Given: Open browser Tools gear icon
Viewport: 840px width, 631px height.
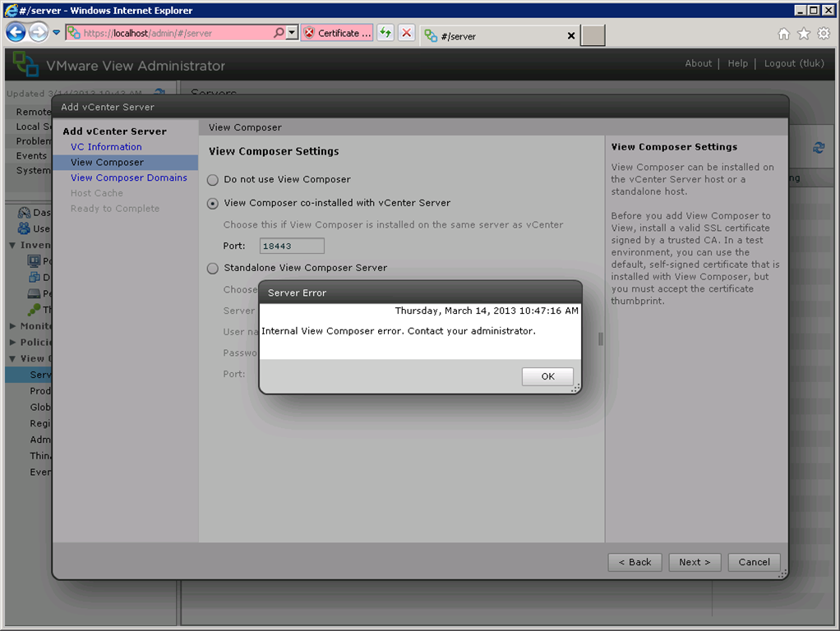Looking at the screenshot, I should click(x=824, y=34).
